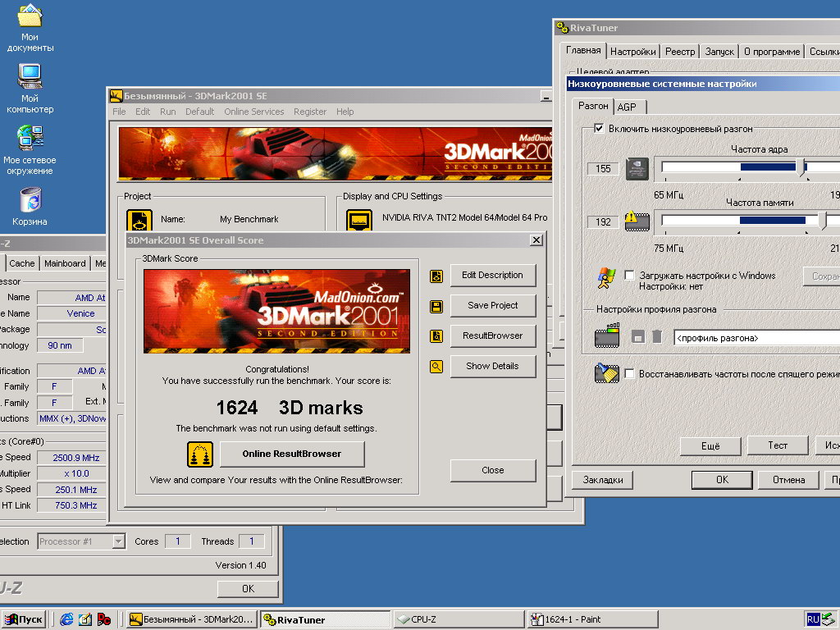Switch to the Mainboard tab in CPU-Z
Image resolution: width=840 pixels, height=630 pixels.
[x=65, y=263]
